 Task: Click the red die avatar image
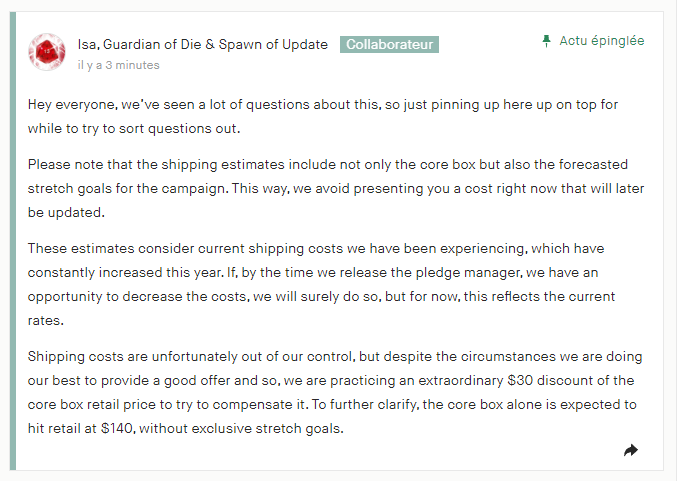click(x=47, y=52)
